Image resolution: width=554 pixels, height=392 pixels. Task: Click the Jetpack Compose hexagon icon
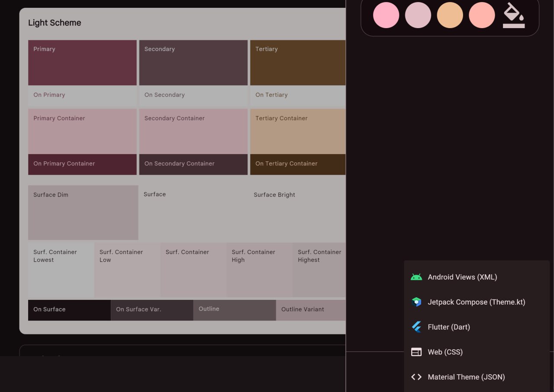416,302
